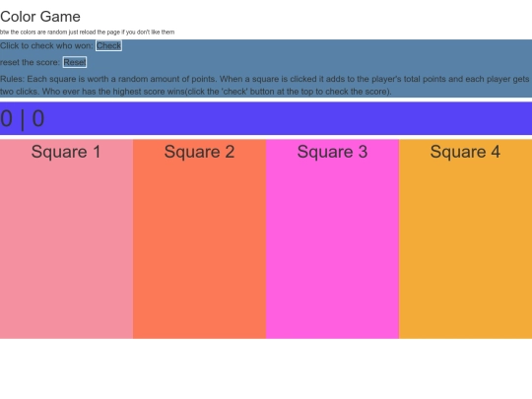Select the magenta Square 3 tile
Screen dimensions: 532x399
333,238
